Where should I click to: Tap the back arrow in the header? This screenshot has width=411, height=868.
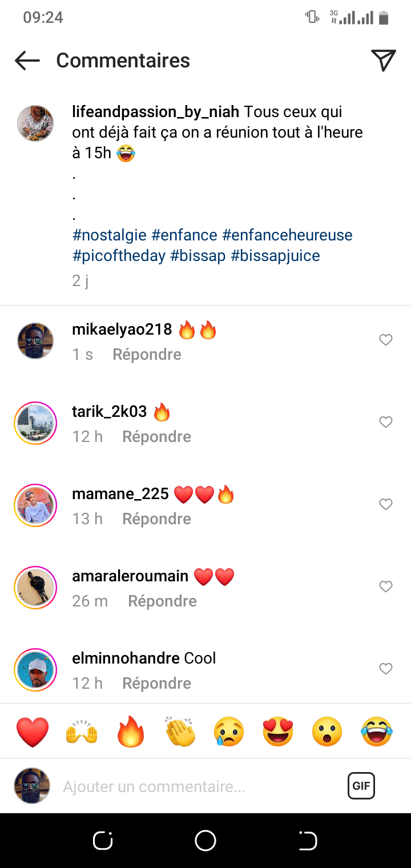click(x=27, y=61)
